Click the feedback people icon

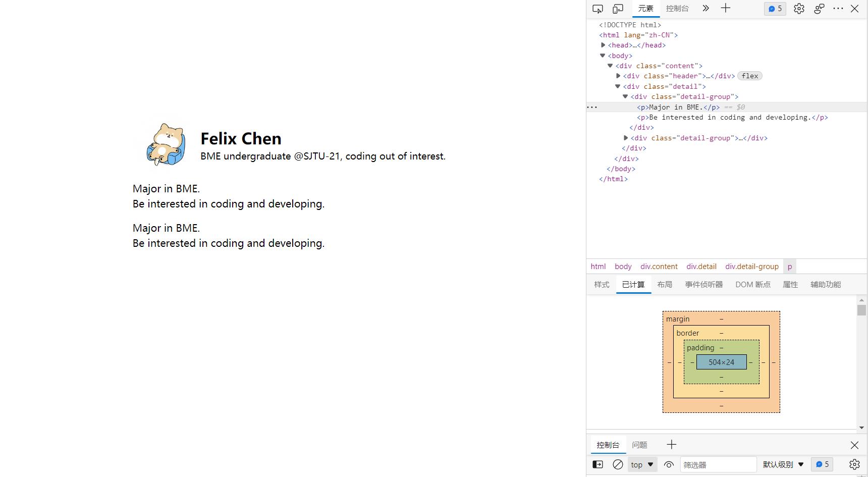[x=819, y=9]
